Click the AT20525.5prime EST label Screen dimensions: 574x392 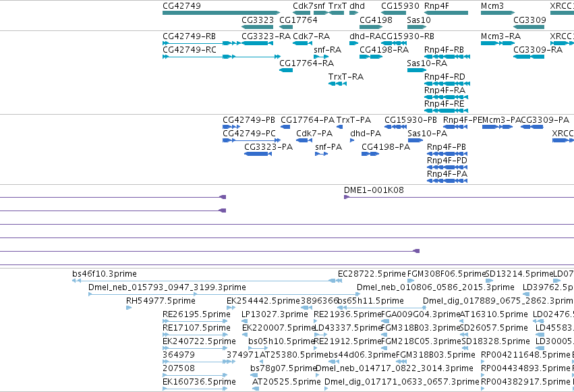click(x=287, y=382)
